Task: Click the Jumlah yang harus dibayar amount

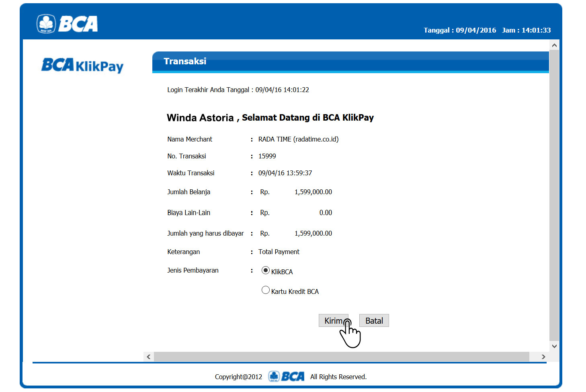Action: point(313,233)
